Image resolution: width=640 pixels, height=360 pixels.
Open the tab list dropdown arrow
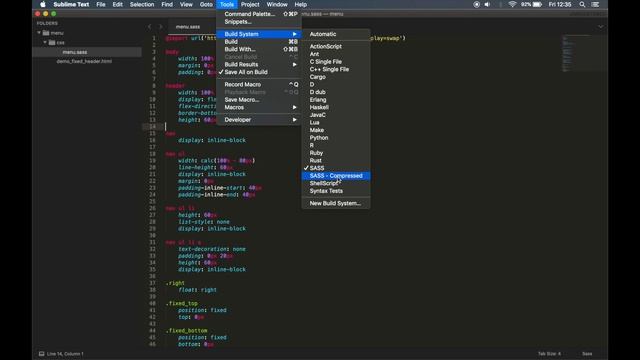(600, 27)
